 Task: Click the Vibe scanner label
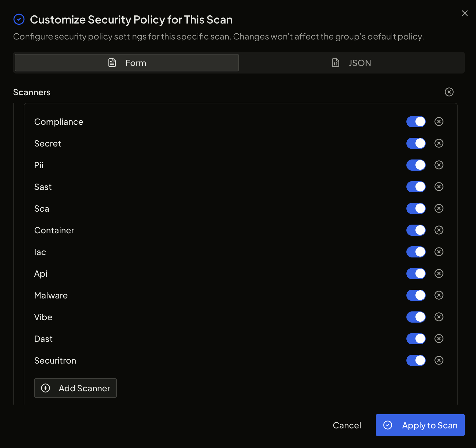pyautogui.click(x=43, y=317)
